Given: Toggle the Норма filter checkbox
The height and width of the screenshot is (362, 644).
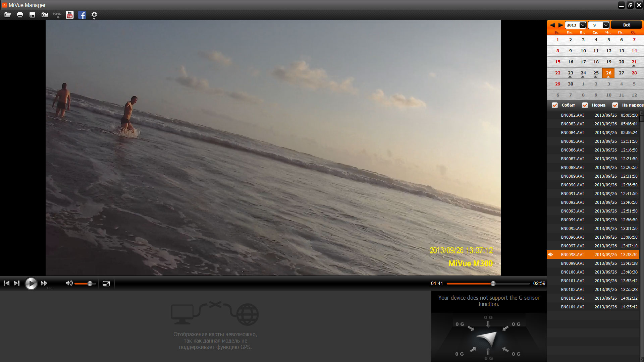Looking at the screenshot, I should pos(585,105).
